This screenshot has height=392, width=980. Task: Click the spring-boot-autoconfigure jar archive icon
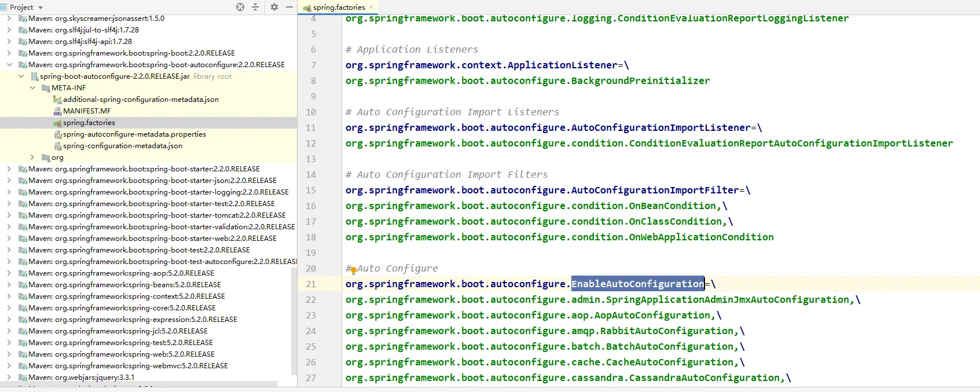click(34, 76)
